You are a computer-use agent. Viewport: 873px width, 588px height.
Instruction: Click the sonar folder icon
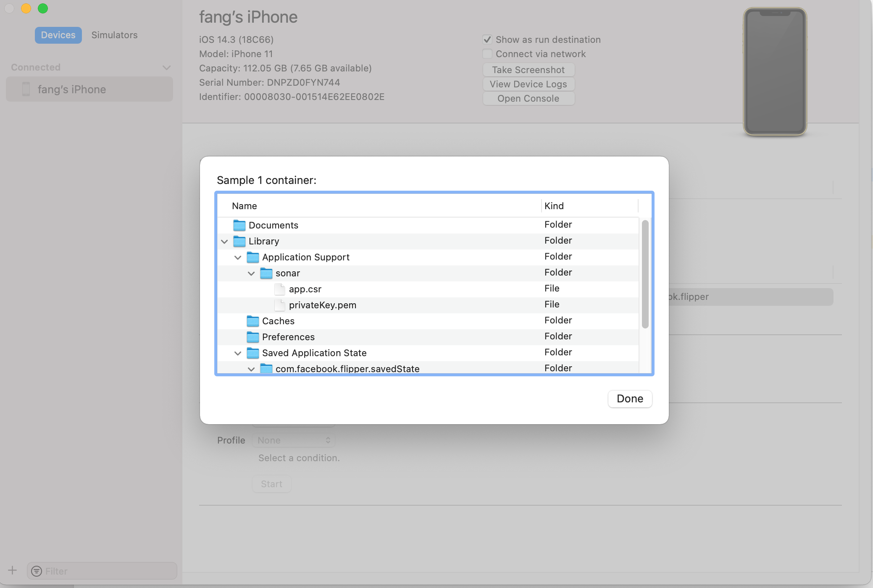click(266, 273)
